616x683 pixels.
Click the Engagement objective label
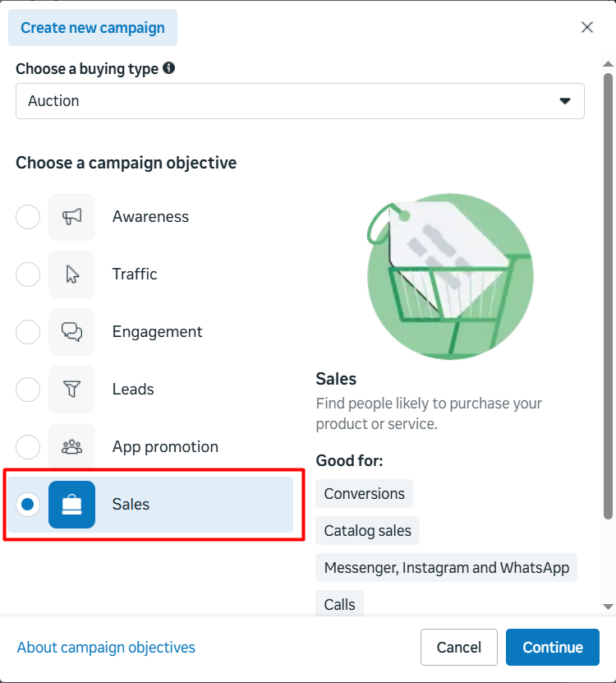tap(157, 332)
